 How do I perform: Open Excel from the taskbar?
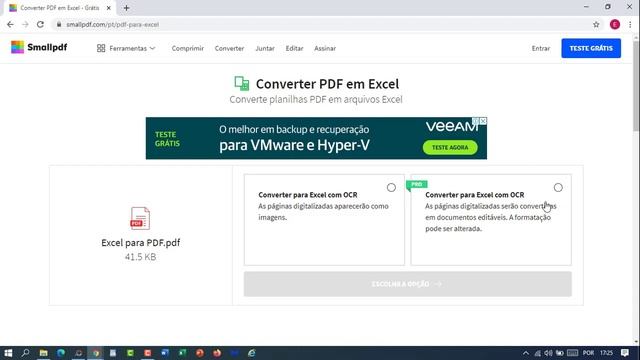[x=182, y=353]
